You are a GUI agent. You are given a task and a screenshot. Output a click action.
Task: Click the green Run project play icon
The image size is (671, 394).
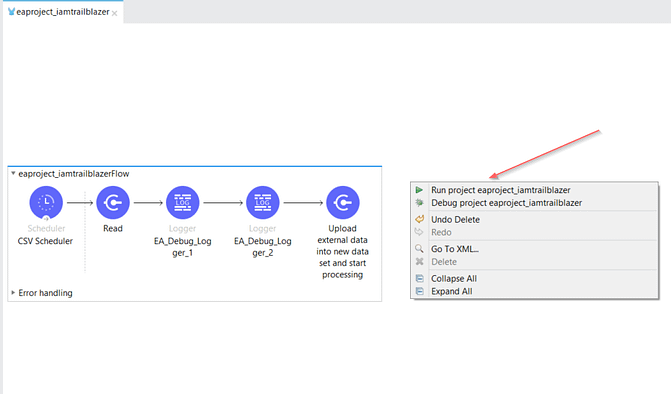point(419,190)
